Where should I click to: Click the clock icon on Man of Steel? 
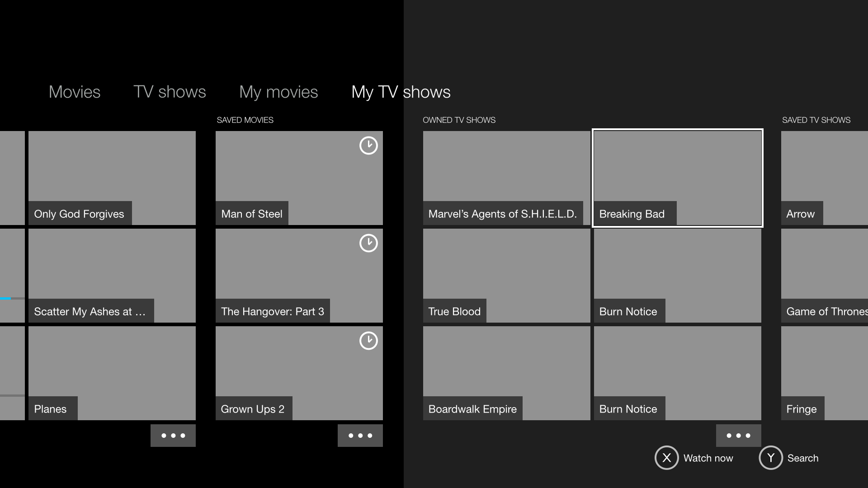(368, 145)
